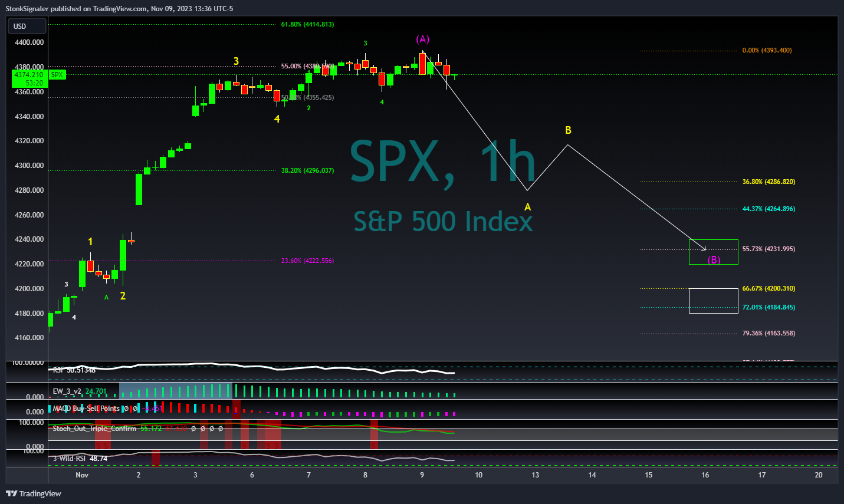This screenshot has width=844, height=504.
Task: Click the 36.80% (4286.820) retracement label
Action: pos(769,182)
